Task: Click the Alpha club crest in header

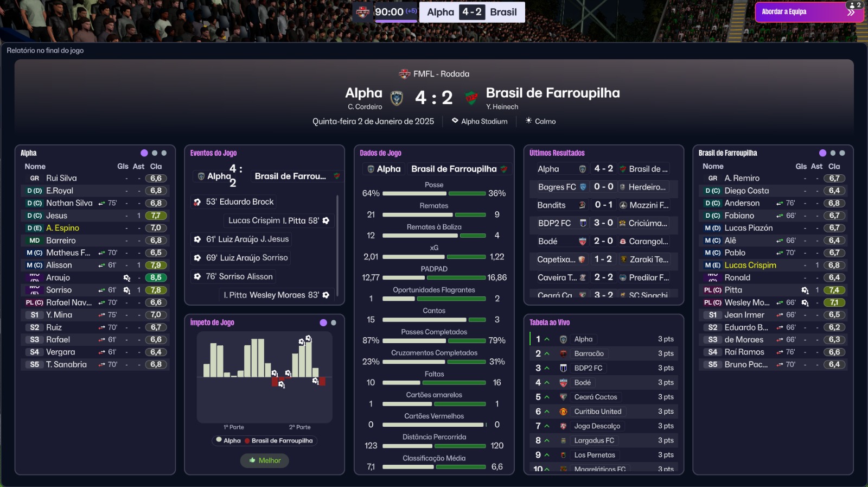Action: [397, 98]
